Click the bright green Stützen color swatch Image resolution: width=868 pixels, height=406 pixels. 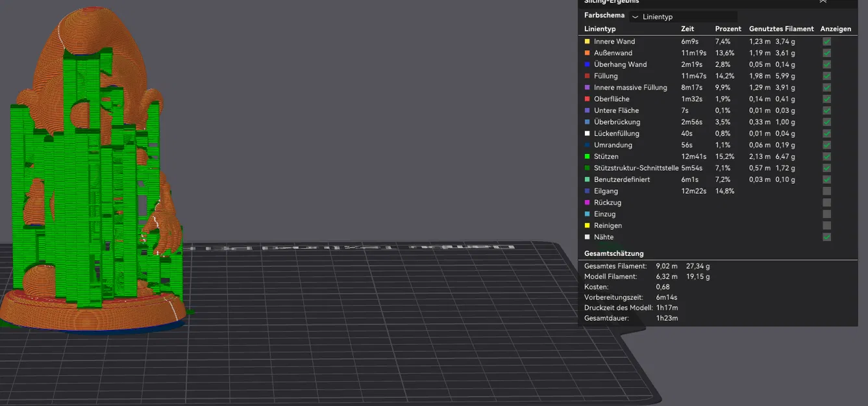(587, 157)
